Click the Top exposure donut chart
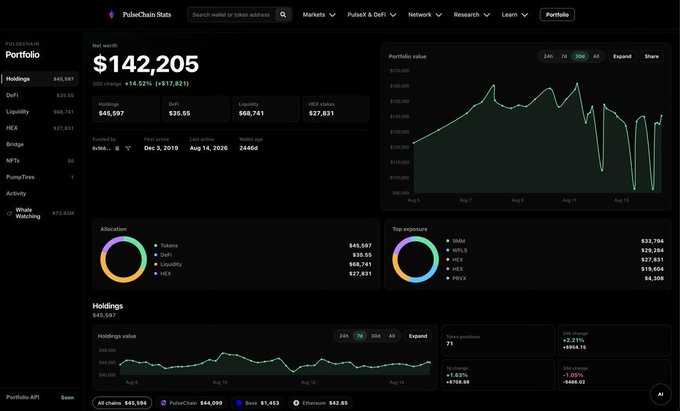This screenshot has height=411, width=680. click(x=415, y=259)
